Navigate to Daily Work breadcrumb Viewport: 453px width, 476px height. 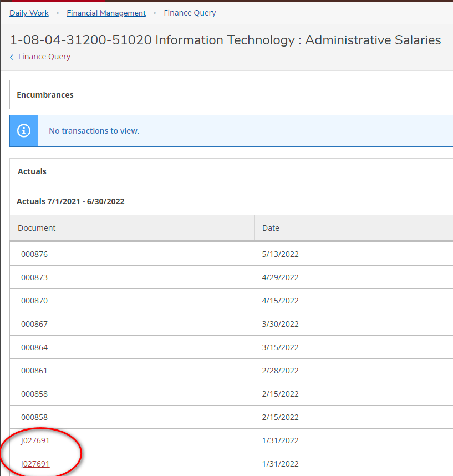coord(29,13)
